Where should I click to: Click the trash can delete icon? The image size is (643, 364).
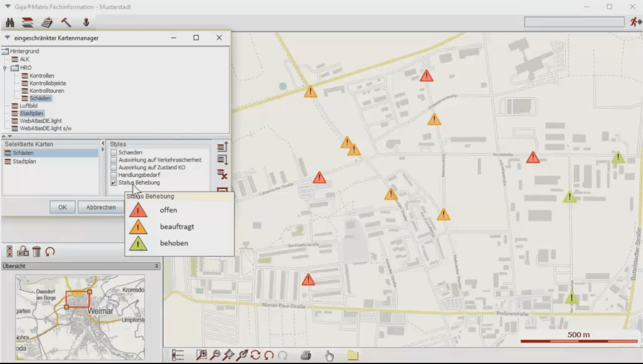pyautogui.click(x=36, y=252)
